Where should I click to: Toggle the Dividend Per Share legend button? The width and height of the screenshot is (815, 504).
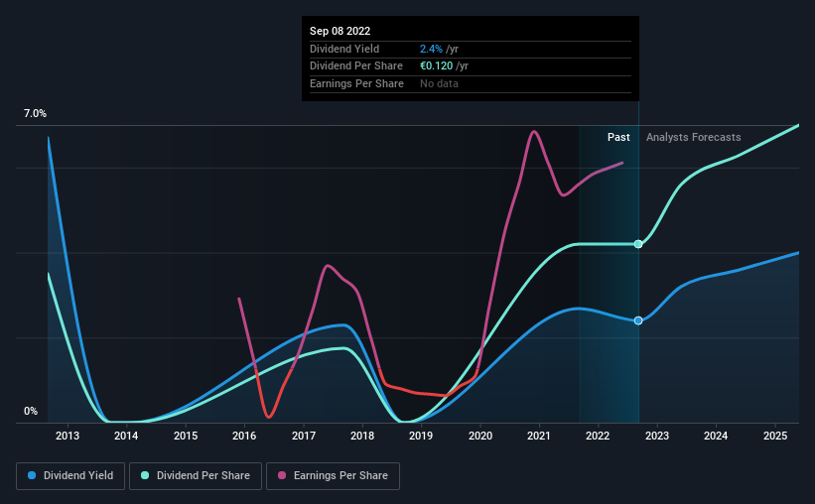tap(196, 476)
